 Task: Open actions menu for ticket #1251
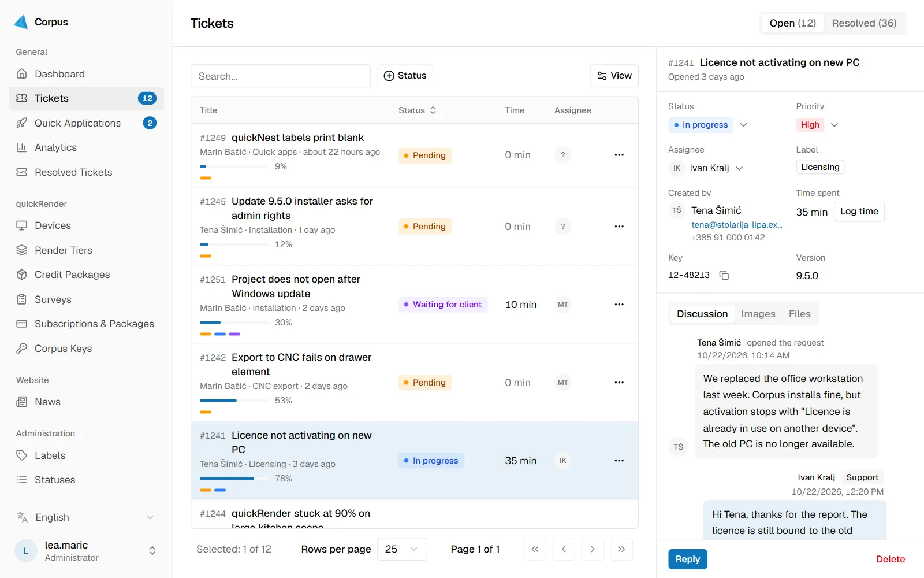pos(619,305)
